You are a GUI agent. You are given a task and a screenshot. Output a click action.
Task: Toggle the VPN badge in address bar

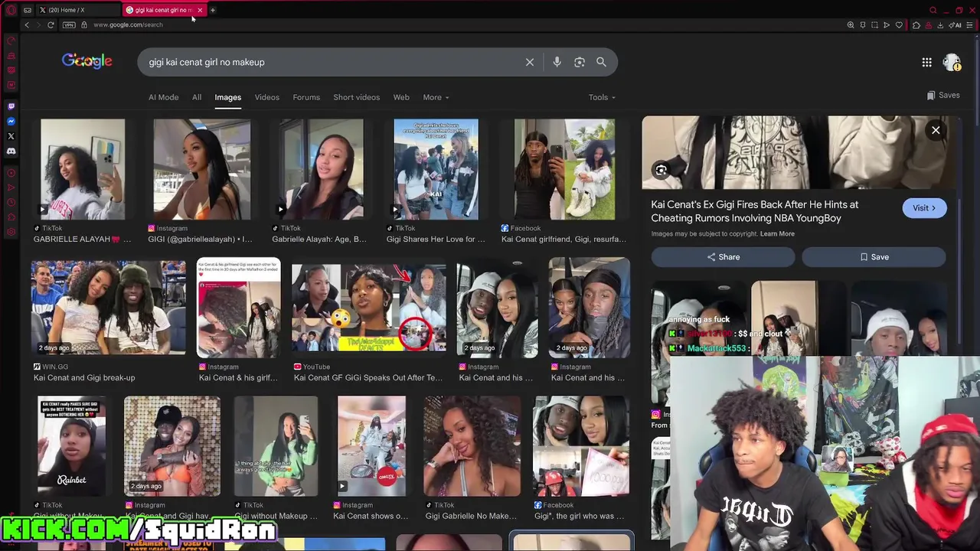coord(69,24)
